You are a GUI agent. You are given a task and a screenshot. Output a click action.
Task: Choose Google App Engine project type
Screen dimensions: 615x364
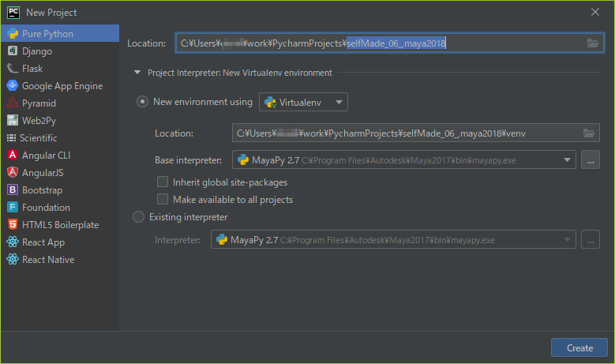click(x=60, y=86)
